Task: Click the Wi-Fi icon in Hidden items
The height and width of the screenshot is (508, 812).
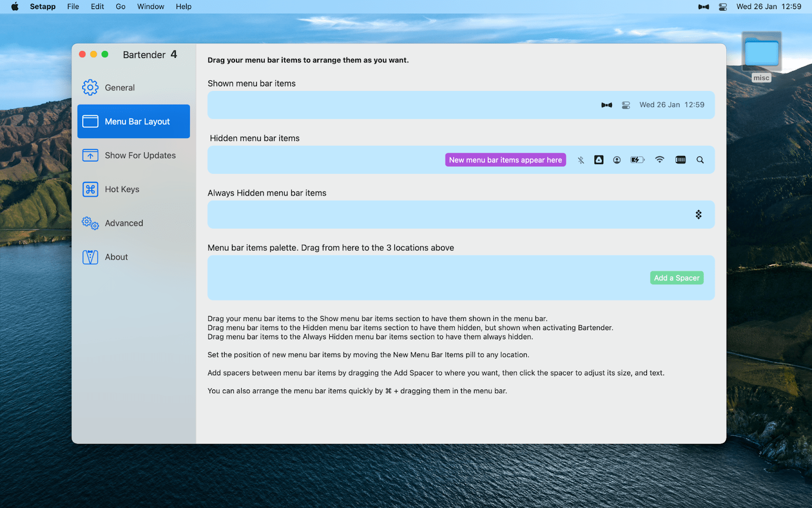Action: [659, 160]
